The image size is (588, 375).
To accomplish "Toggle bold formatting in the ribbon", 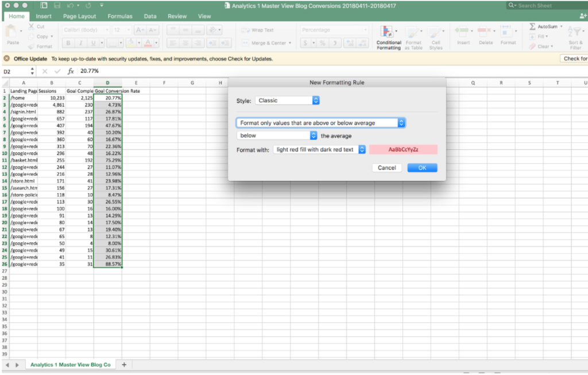I will pos(68,43).
